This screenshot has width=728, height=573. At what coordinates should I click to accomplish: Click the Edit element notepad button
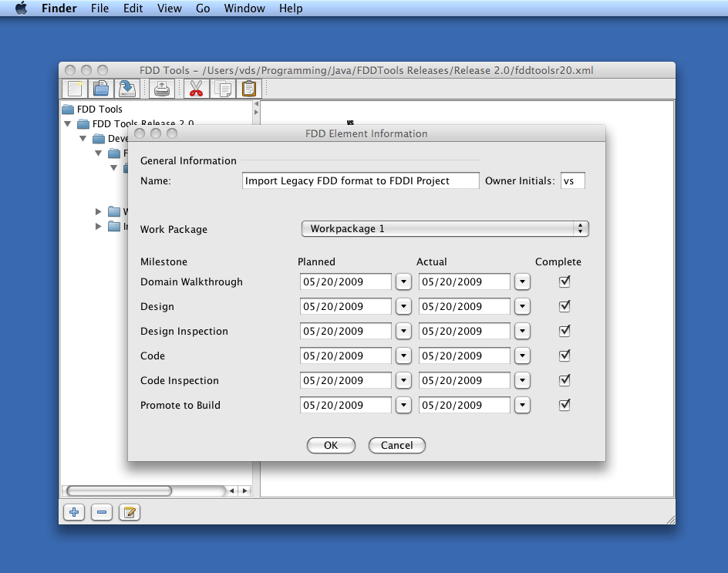[130, 512]
